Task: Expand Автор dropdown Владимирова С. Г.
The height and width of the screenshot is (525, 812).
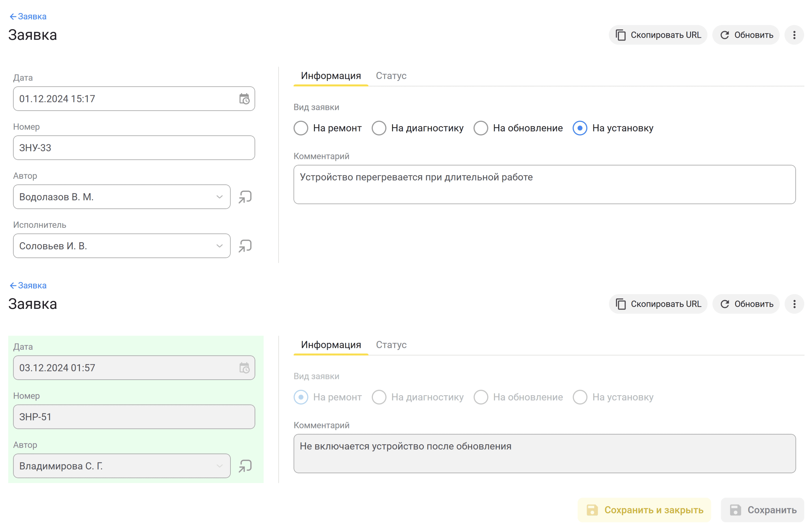Action: (x=219, y=466)
